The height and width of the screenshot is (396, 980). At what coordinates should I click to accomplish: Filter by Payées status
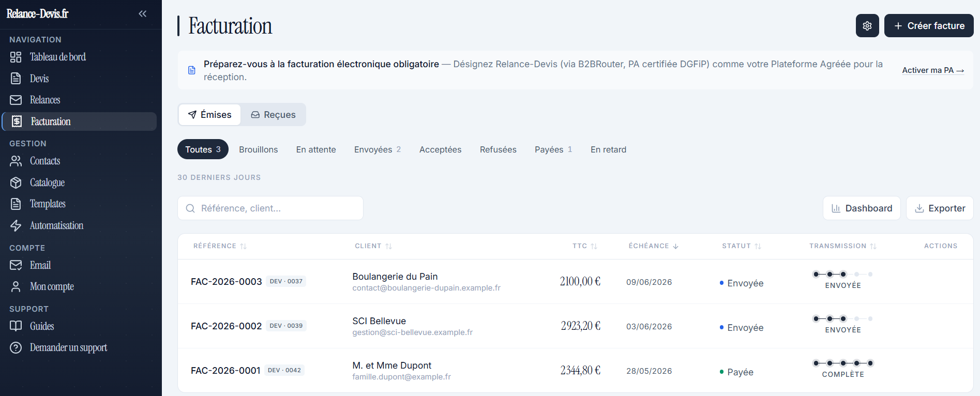click(x=553, y=149)
